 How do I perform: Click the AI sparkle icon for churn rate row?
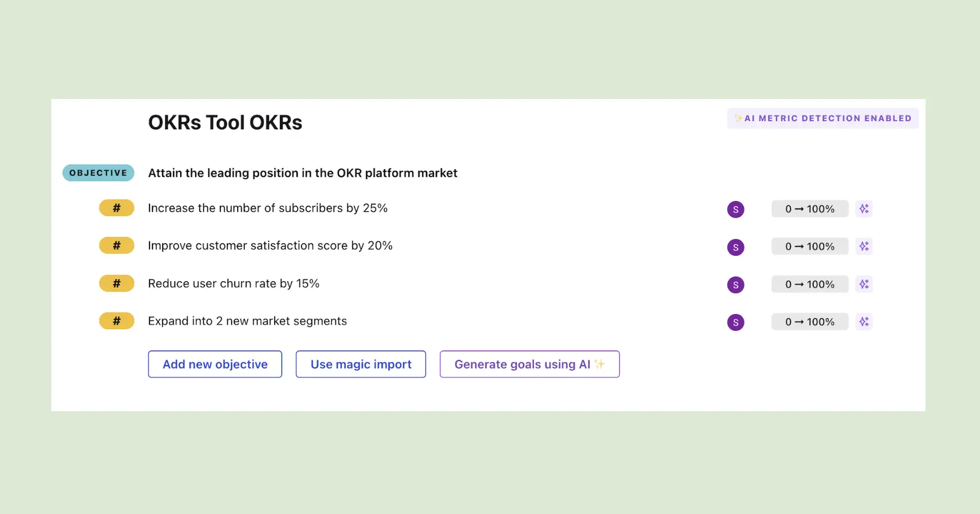(864, 284)
